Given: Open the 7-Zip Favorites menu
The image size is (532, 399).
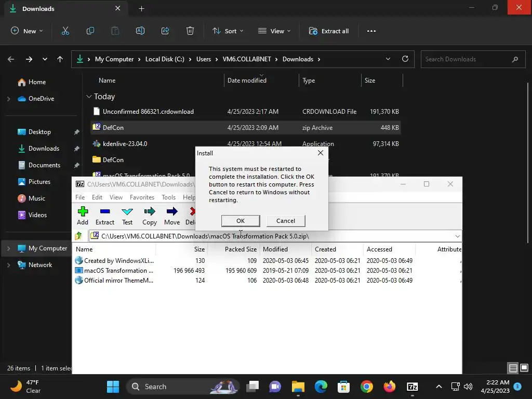Looking at the screenshot, I should (x=142, y=197).
